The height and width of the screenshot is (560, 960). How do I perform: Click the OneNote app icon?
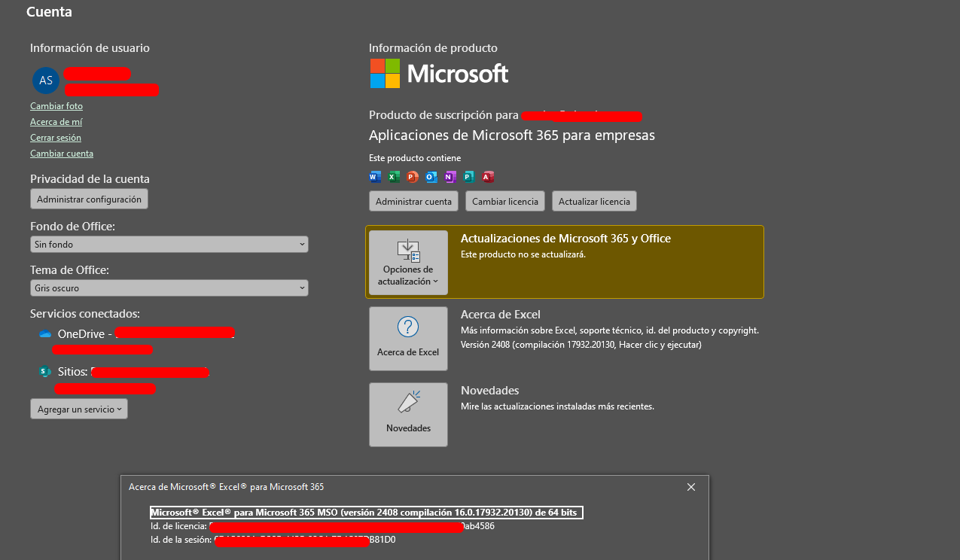coord(450,177)
